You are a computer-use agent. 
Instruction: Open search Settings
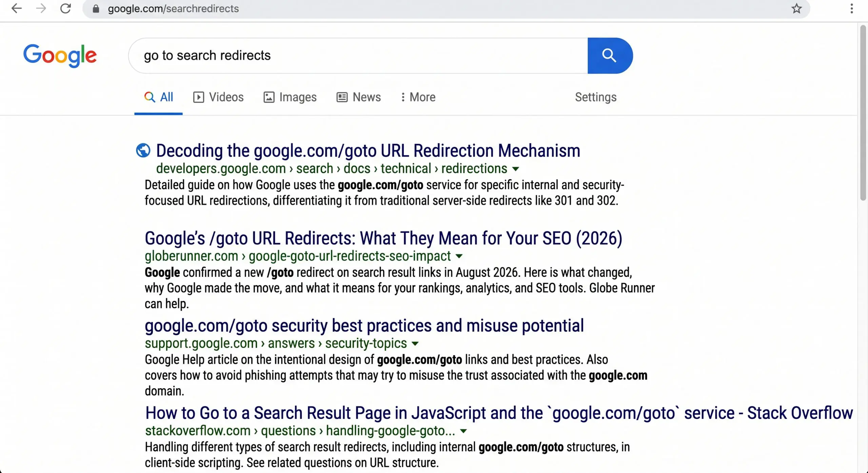click(x=596, y=97)
